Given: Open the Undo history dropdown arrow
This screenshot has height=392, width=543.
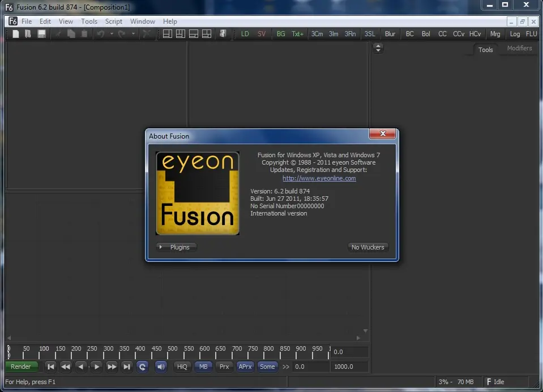Looking at the screenshot, I should tap(112, 34).
